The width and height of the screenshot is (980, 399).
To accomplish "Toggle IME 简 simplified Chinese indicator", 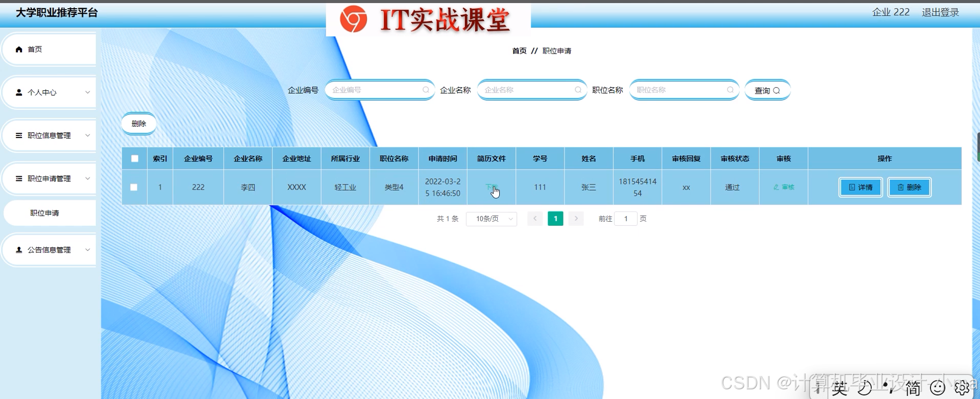I will (913, 388).
